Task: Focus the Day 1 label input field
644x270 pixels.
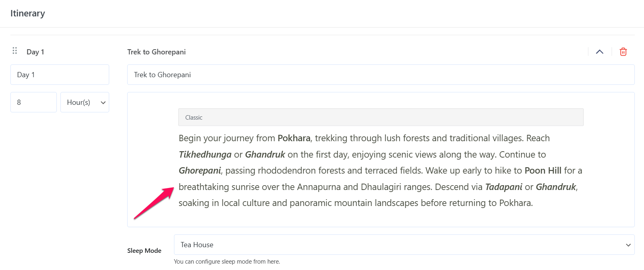Action: click(60, 75)
